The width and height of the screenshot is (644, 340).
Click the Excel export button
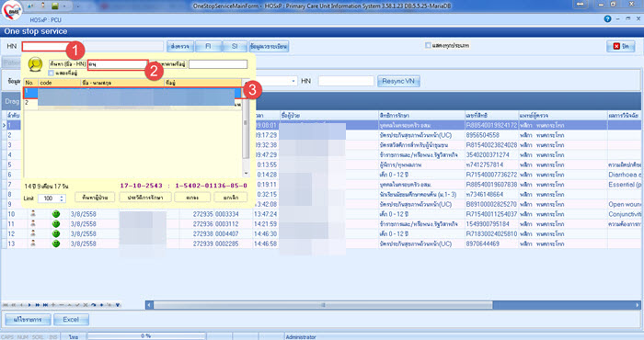[71, 319]
